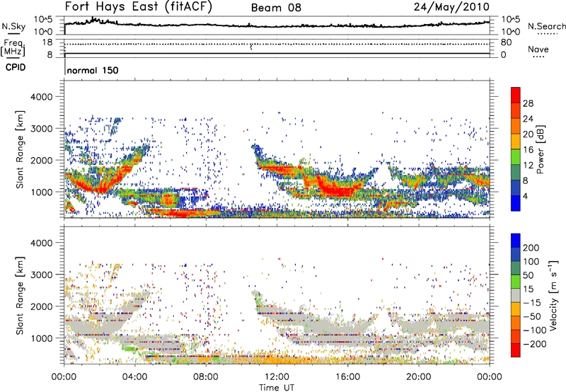Select the '04:00' time tick label
Image resolution: width=566 pixels, height=392 pixels.
134,377
